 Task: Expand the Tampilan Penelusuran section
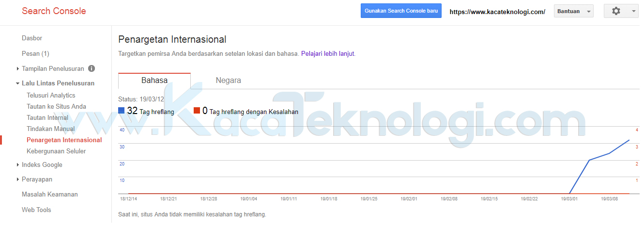click(x=18, y=69)
